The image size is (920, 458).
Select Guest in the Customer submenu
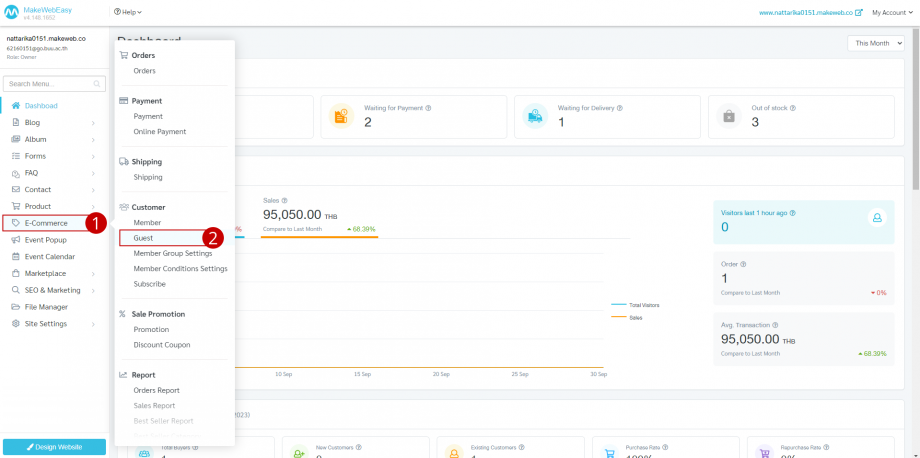click(143, 238)
